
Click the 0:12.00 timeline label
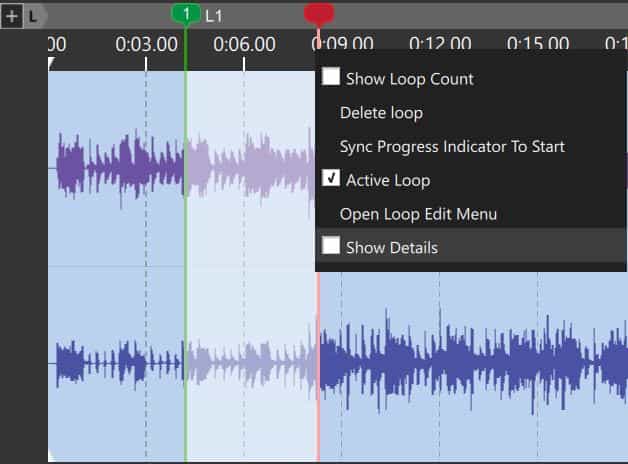point(440,43)
